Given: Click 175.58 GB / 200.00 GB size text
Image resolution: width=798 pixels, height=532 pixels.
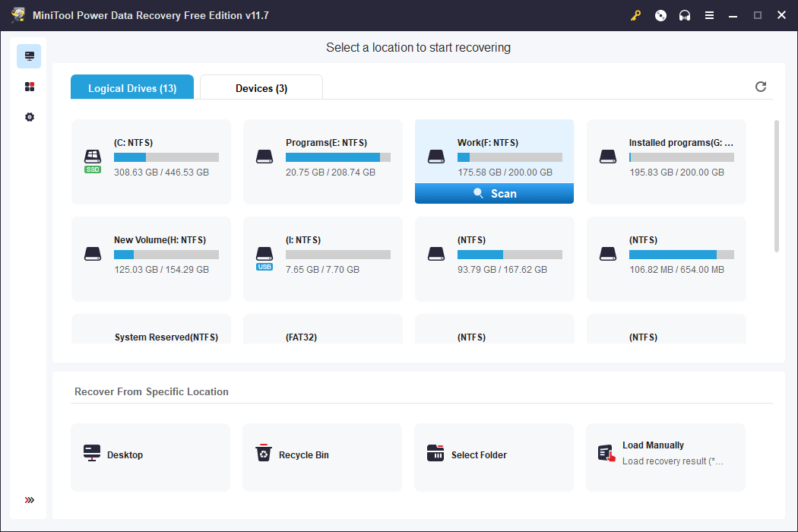Looking at the screenshot, I should click(x=505, y=172).
